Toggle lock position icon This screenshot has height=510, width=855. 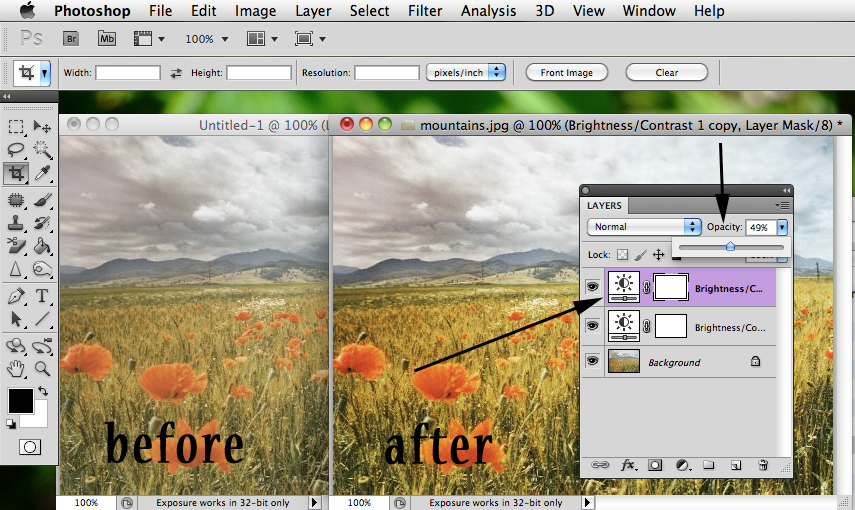(659, 255)
